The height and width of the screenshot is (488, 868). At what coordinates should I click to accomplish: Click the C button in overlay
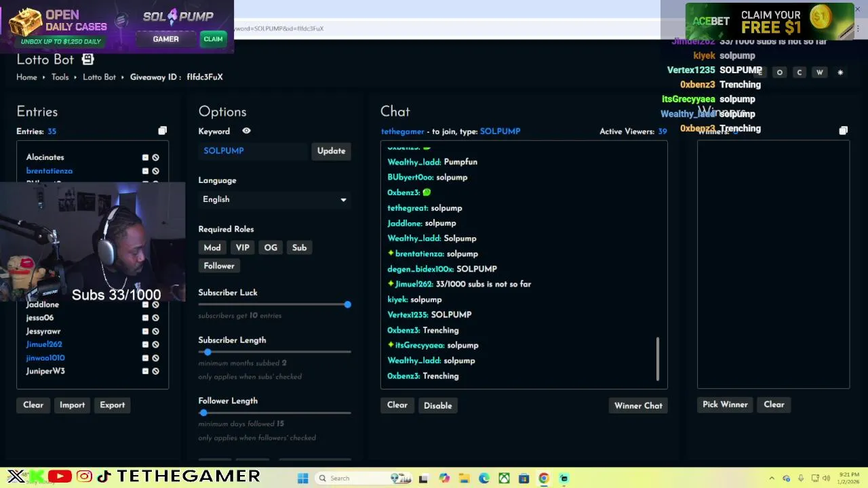tap(800, 72)
